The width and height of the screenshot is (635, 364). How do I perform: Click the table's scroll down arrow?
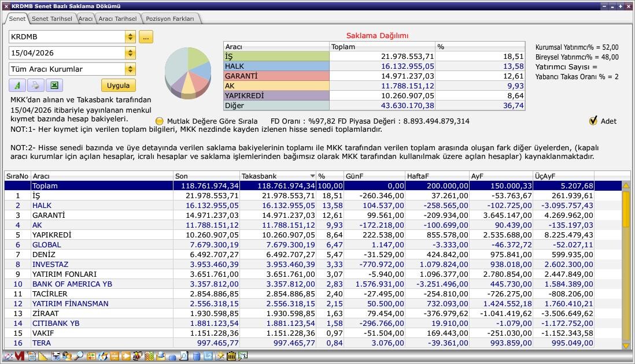tap(626, 345)
